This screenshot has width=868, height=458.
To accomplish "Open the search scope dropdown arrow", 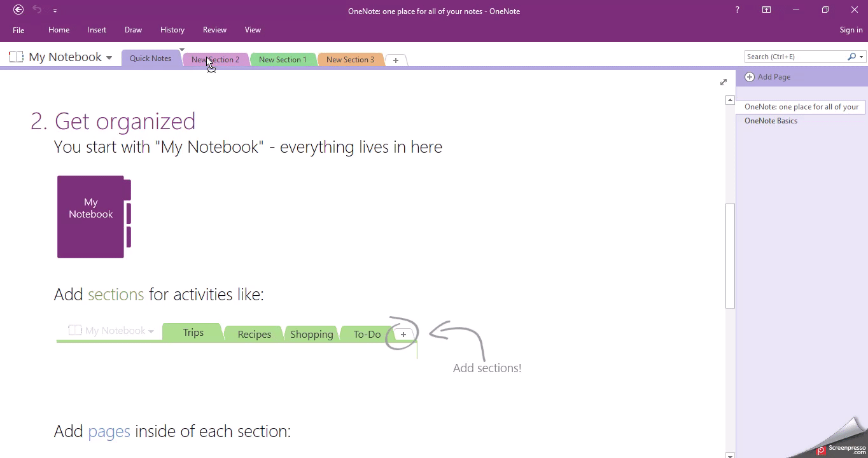I will pyautogui.click(x=860, y=56).
